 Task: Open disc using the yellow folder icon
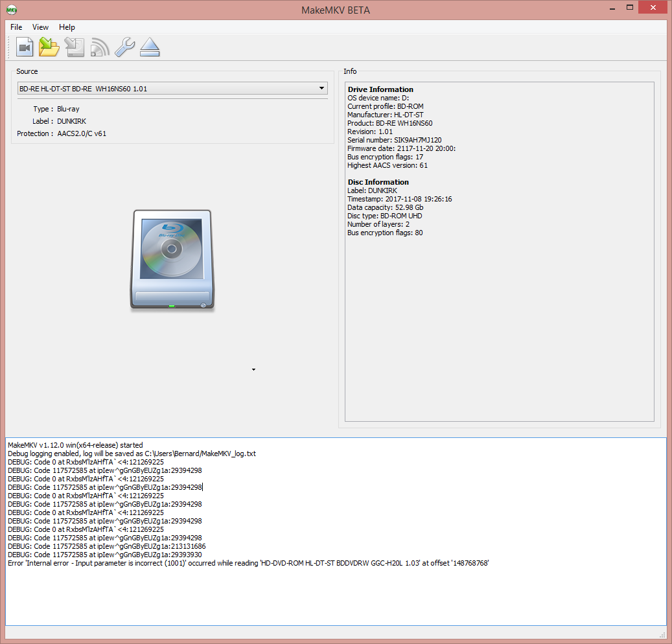coord(49,47)
